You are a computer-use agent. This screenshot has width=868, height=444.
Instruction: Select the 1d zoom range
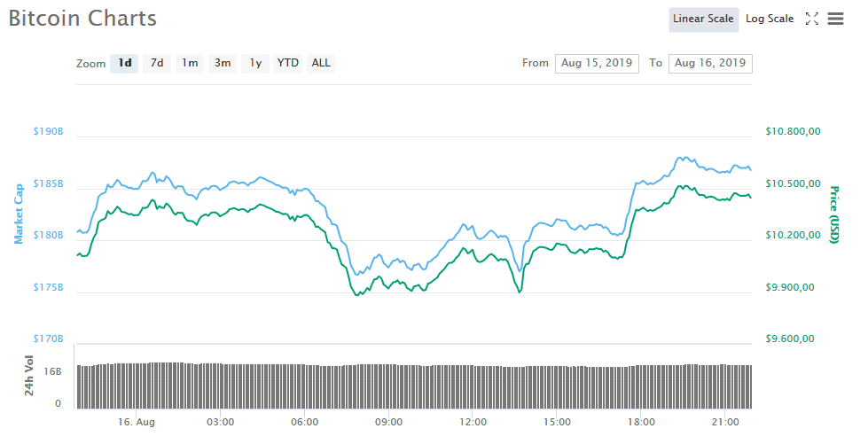coord(125,63)
